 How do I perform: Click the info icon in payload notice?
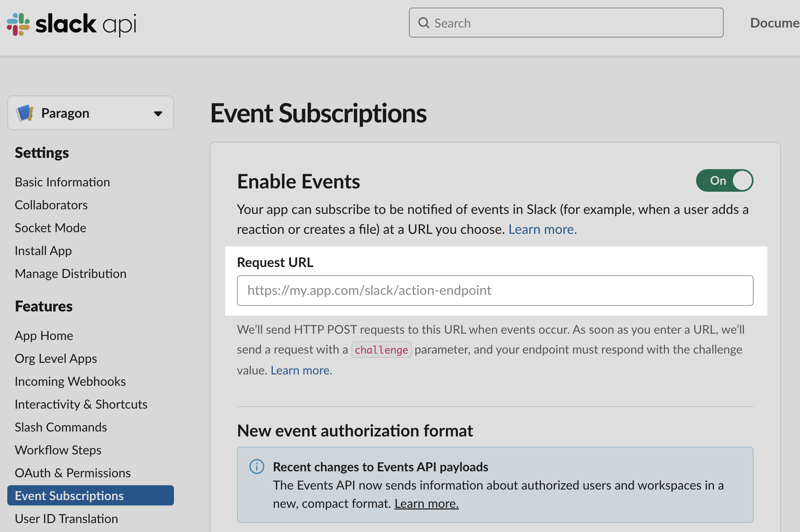pos(257,467)
